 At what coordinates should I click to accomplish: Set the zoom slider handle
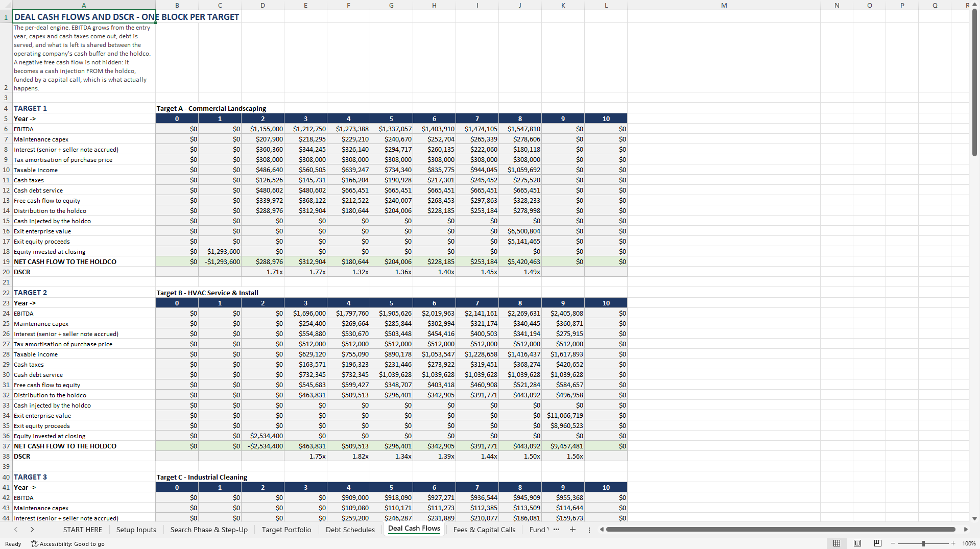[923, 543]
